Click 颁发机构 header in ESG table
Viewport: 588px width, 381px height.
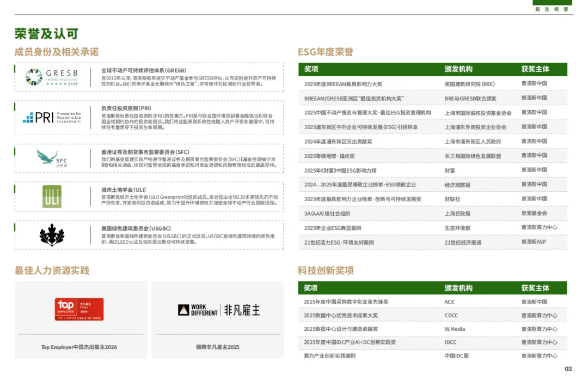point(458,69)
